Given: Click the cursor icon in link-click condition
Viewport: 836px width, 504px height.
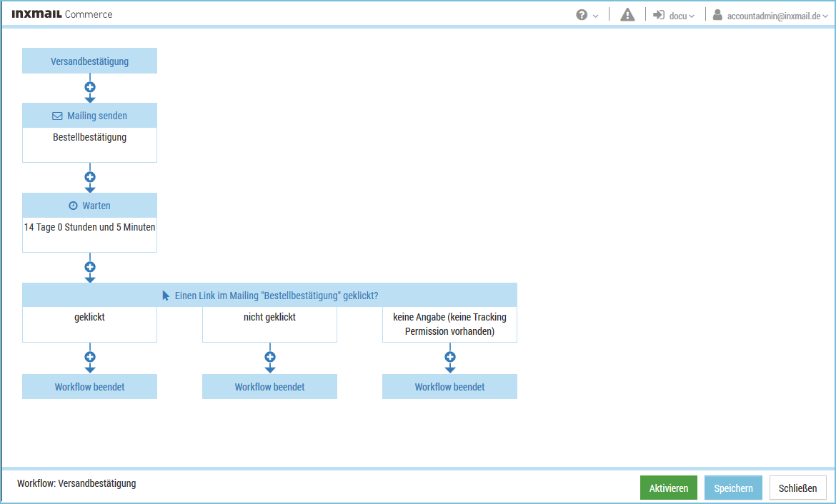Looking at the screenshot, I should [x=166, y=296].
